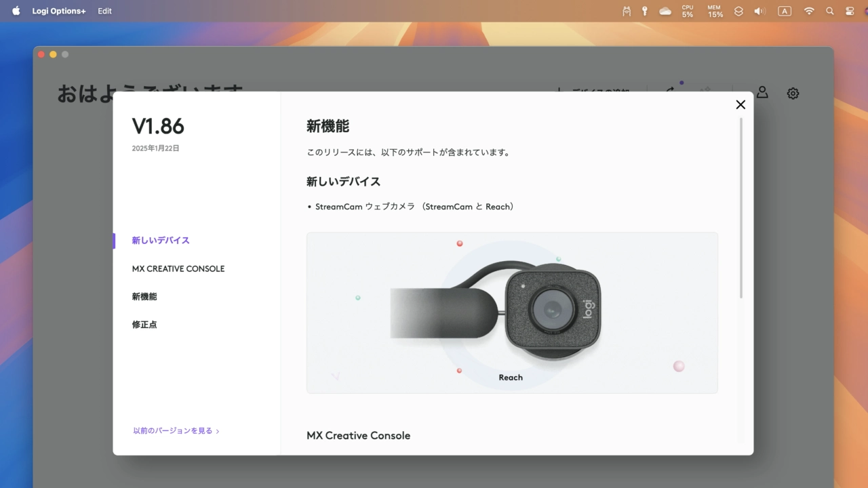Click the cloud icon in the menu bar
868x488 pixels.
[x=665, y=11]
